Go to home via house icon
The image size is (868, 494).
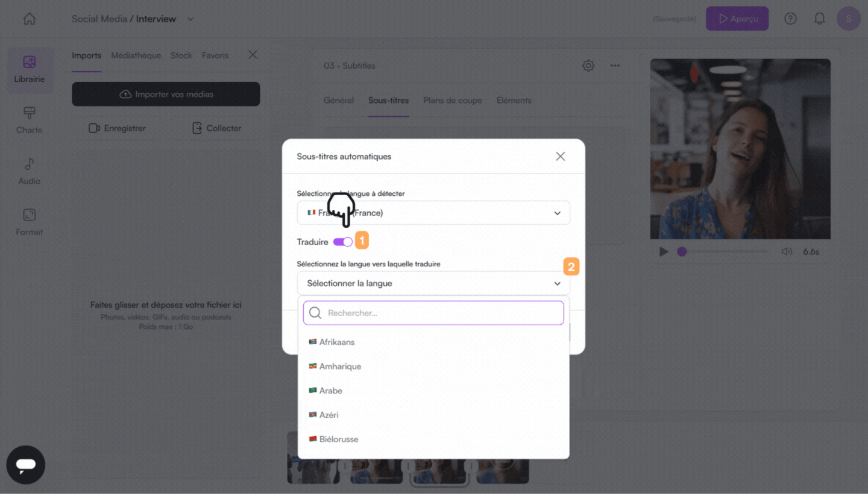[x=29, y=19]
